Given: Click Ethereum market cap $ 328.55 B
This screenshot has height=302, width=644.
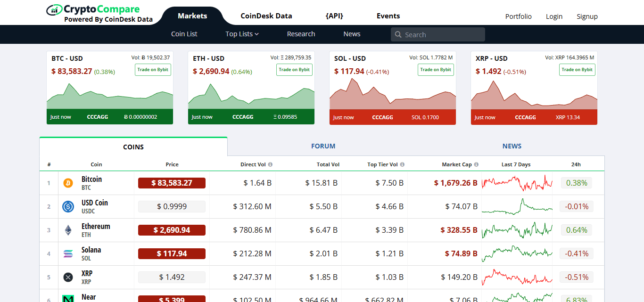Looking at the screenshot, I should coord(459,230).
